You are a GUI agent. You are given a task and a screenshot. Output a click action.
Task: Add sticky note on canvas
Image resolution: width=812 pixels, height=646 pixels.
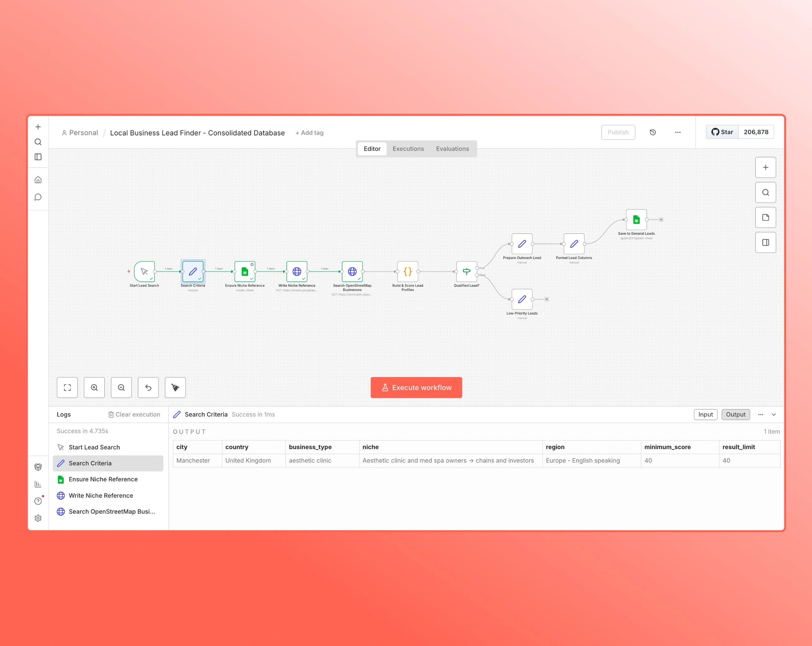coord(765,217)
